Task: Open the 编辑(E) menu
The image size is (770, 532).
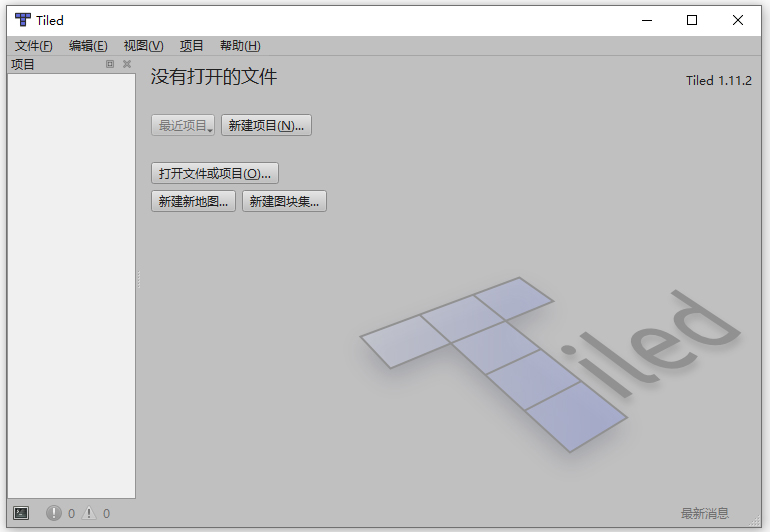Action: 88,46
